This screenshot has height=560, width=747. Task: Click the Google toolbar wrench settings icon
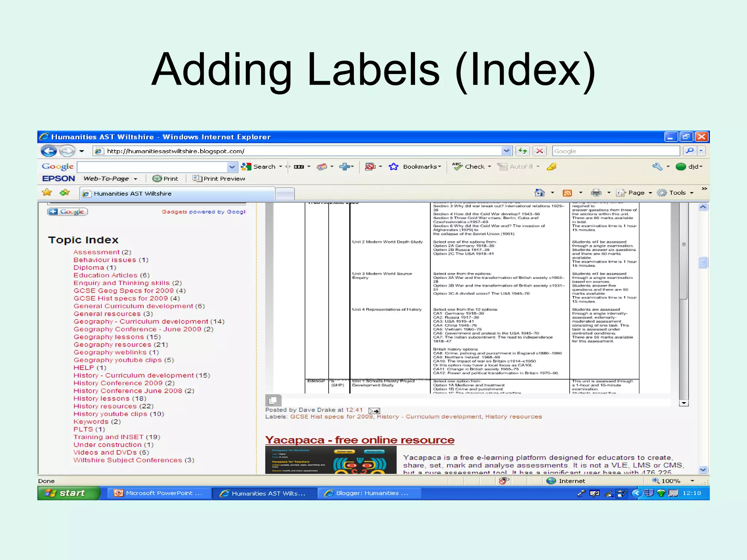point(657,167)
